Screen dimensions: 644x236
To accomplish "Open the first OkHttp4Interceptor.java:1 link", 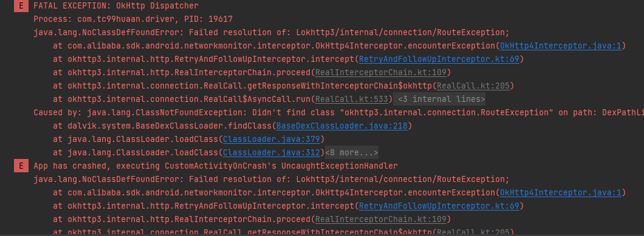I will point(560,46).
